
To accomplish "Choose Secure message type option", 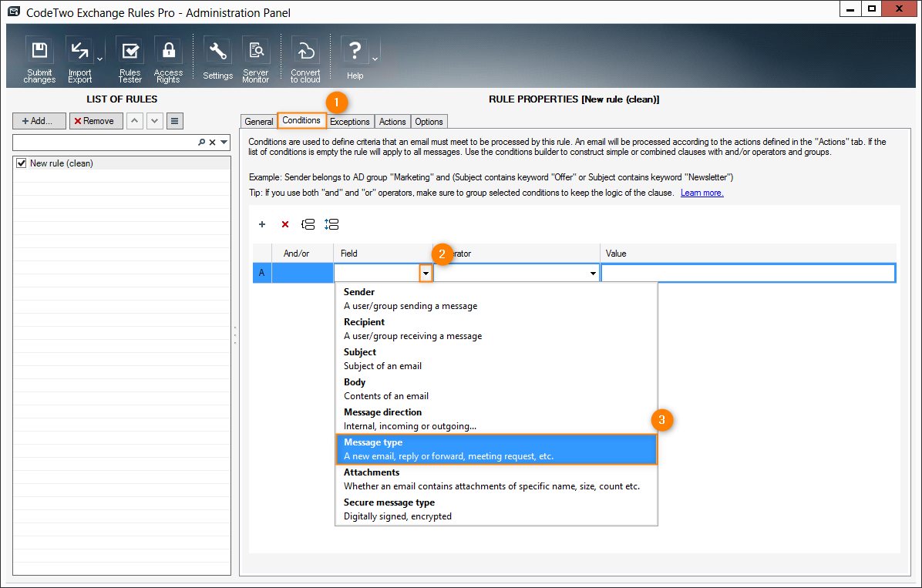I will coord(496,509).
